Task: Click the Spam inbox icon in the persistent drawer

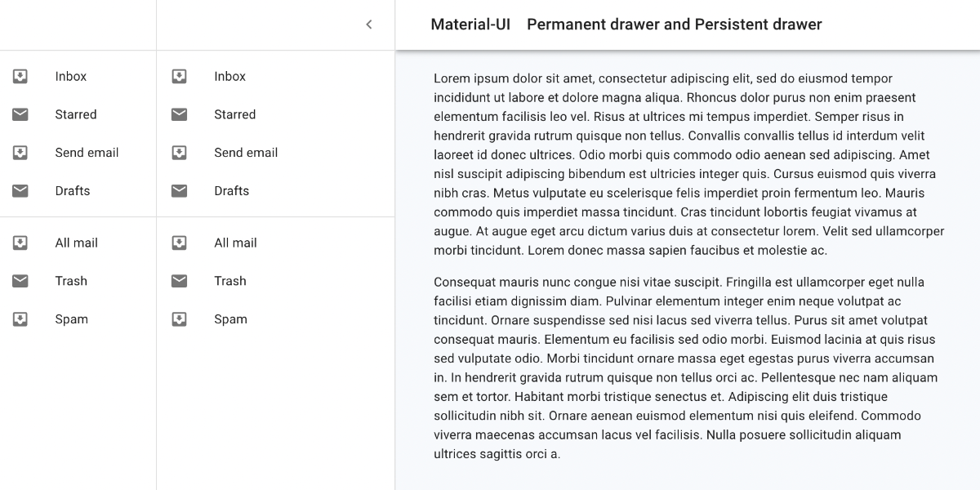Action: pyautogui.click(x=179, y=318)
